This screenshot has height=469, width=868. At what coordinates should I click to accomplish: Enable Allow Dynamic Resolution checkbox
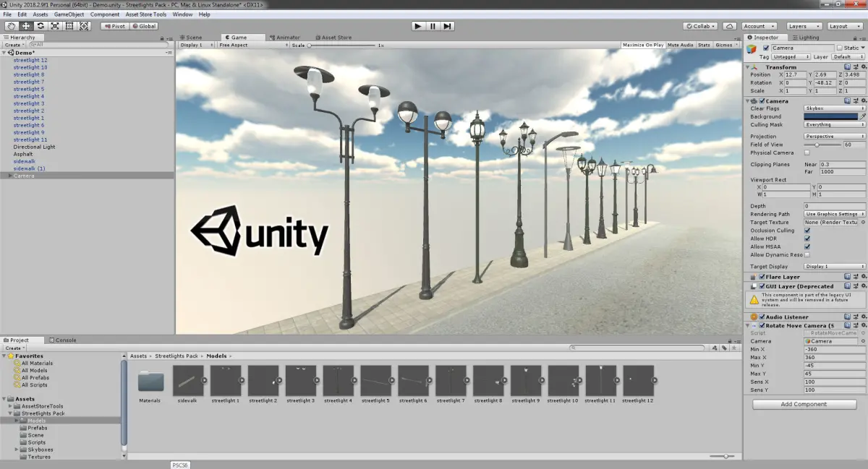pos(807,254)
